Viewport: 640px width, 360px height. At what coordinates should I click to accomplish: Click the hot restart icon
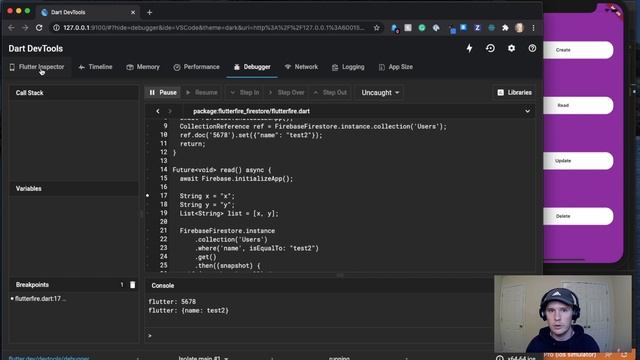[490, 48]
